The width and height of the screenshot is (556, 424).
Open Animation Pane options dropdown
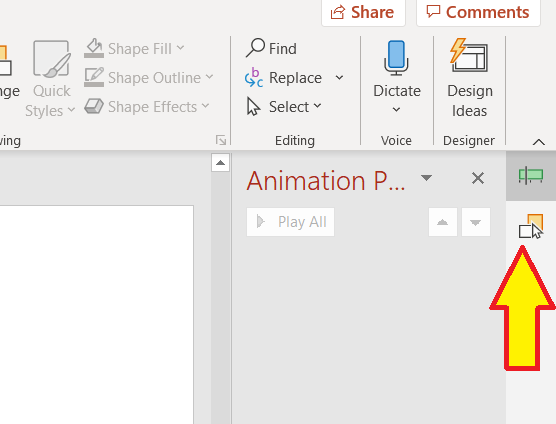point(426,178)
